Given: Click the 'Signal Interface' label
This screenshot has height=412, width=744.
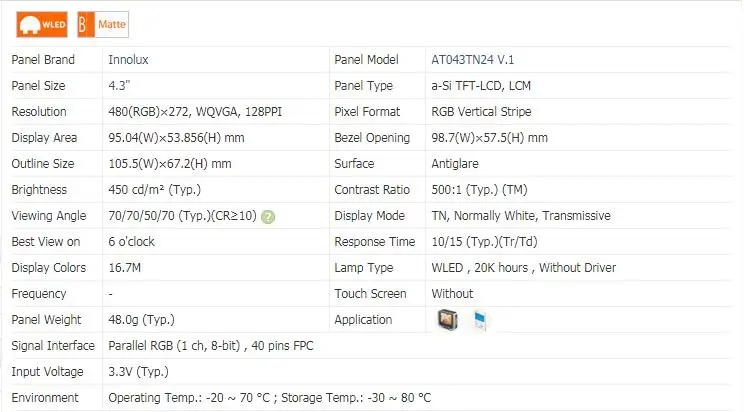Looking at the screenshot, I should coord(53,346).
